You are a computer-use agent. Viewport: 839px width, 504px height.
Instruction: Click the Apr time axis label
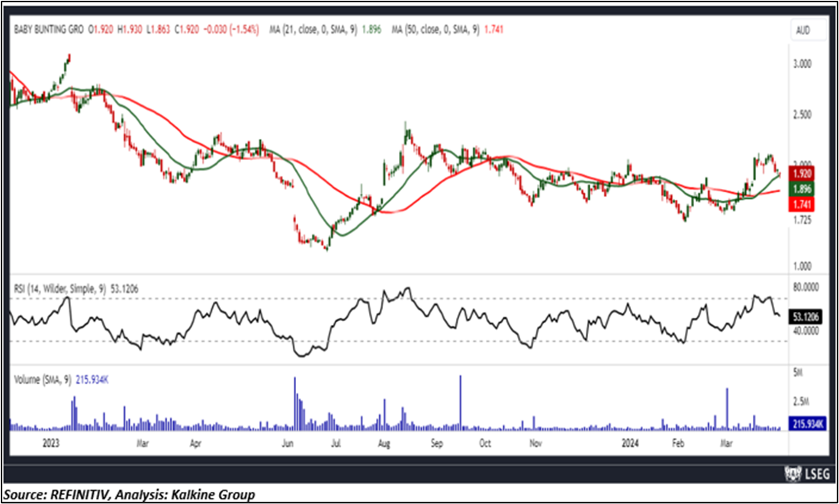pos(197,444)
